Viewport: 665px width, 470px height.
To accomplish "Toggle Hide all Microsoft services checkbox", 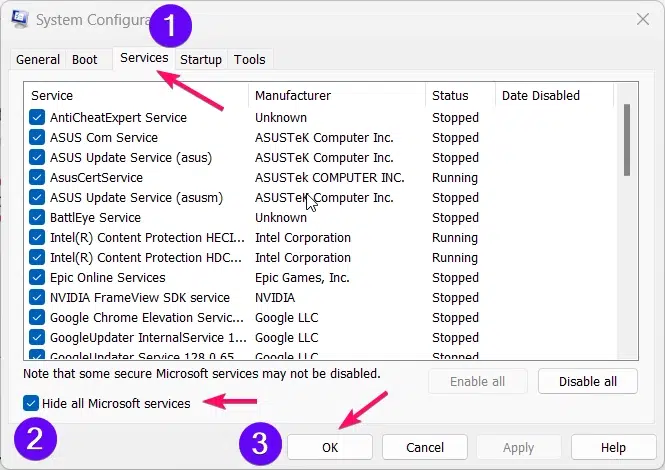I will coord(31,403).
